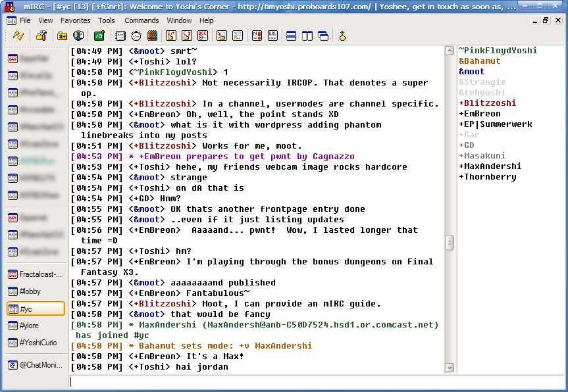Image resolution: width=568 pixels, height=392 pixels.
Task: Click the DCC Send file icon
Action: coord(171,36)
